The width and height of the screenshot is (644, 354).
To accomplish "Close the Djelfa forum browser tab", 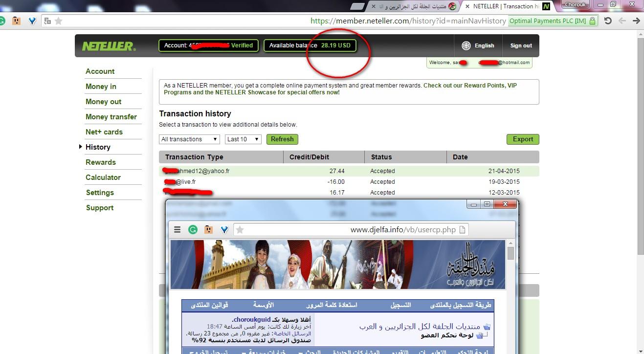I will pyautogui.click(x=375, y=6).
